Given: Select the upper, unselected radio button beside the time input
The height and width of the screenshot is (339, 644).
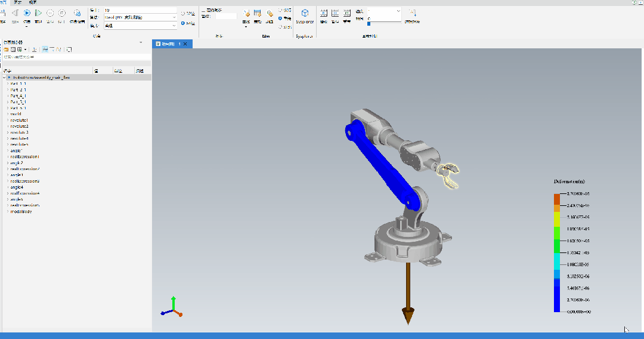Looking at the screenshot, I should [x=183, y=14].
